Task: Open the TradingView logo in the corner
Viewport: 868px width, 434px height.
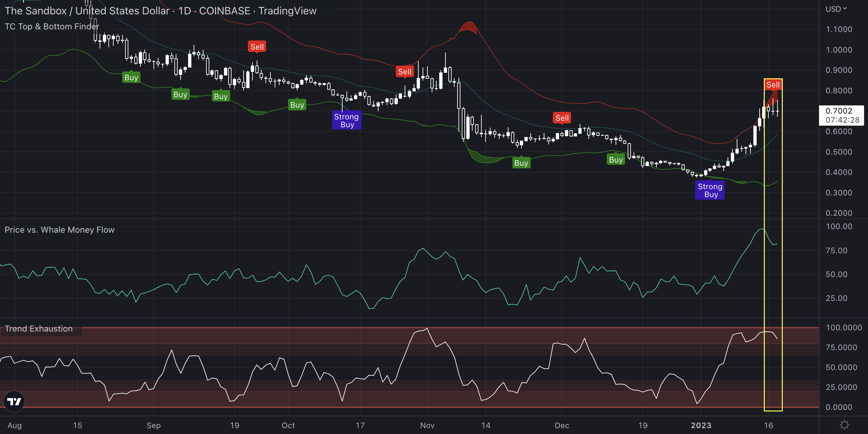Action: pos(14,401)
